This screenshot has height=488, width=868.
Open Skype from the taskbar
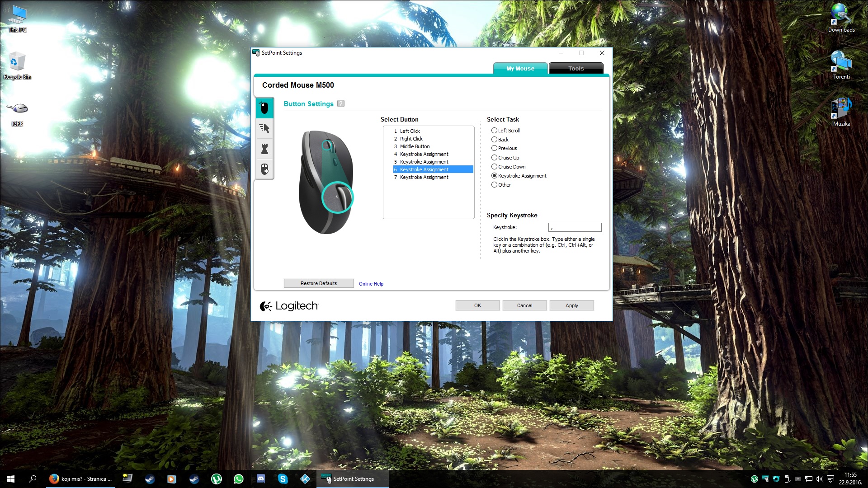(x=283, y=479)
